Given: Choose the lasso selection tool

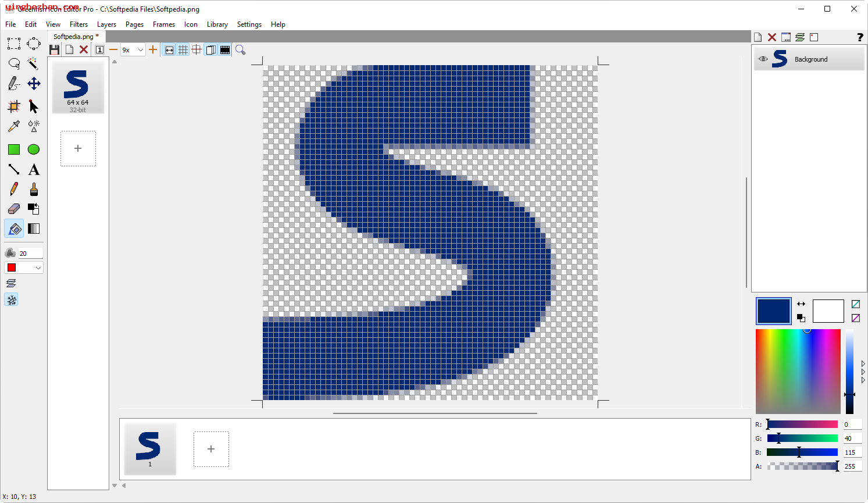Looking at the screenshot, I should point(14,63).
